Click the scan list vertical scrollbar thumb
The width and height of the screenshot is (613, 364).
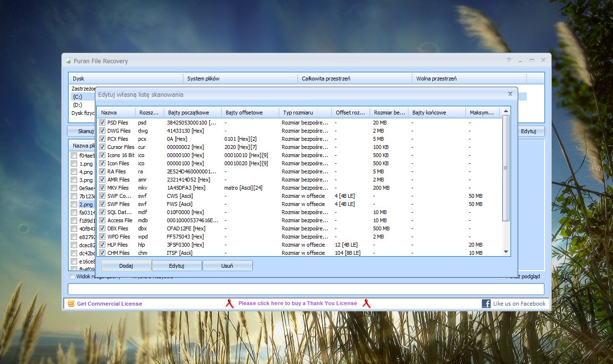(506, 168)
